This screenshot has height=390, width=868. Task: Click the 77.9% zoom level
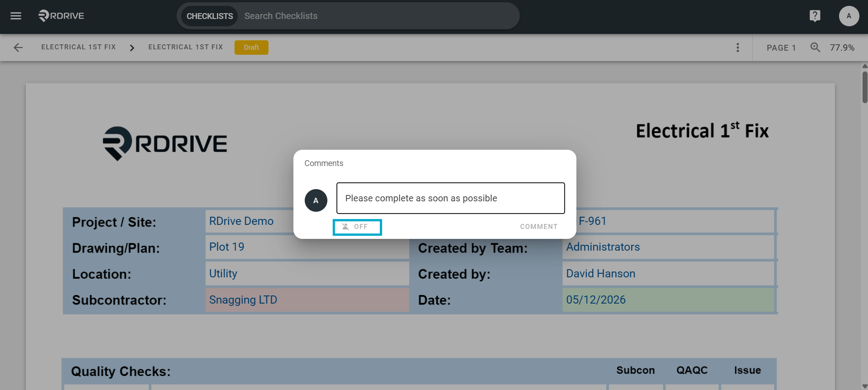click(x=842, y=48)
